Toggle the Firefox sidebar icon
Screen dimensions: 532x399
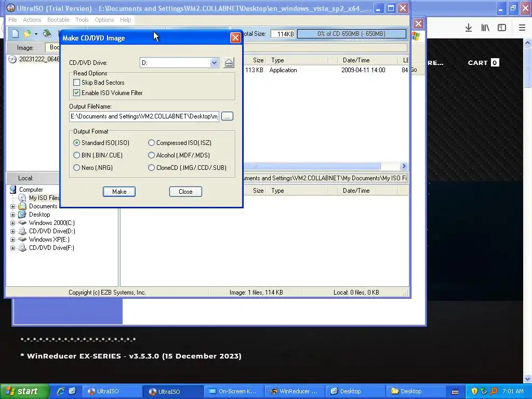pyautogui.click(x=502, y=28)
